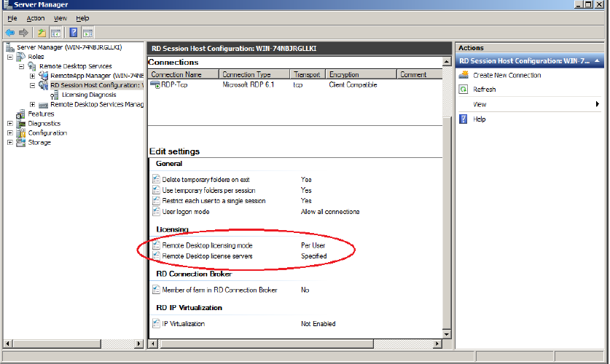
Task: Click the Transport column header
Action: 308,74
